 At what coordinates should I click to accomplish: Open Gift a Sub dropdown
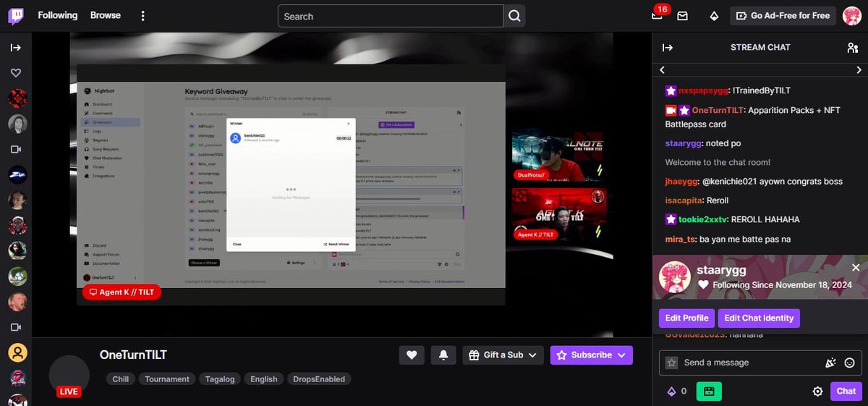coord(503,355)
